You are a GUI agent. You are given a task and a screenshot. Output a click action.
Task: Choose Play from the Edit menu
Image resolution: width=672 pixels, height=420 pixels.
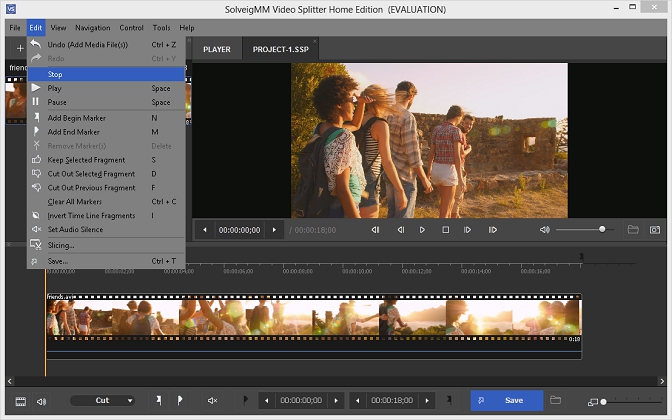coord(106,88)
